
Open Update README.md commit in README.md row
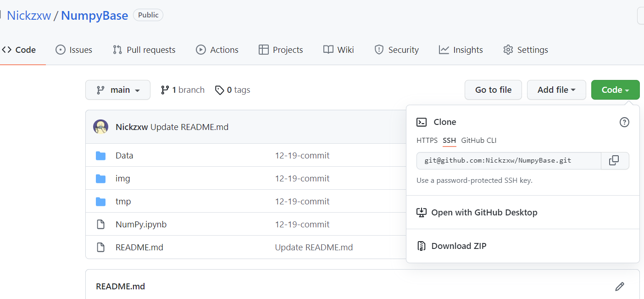pyautogui.click(x=314, y=248)
